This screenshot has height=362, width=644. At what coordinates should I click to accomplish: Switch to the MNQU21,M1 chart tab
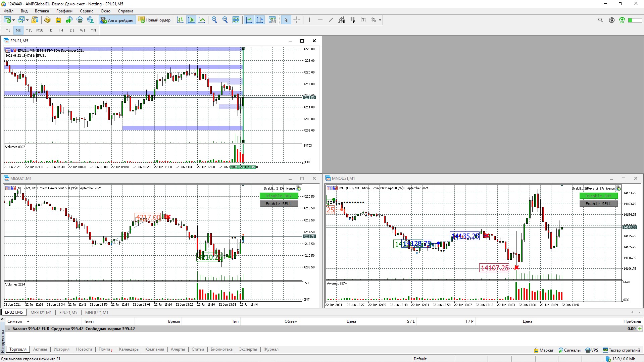point(97,313)
